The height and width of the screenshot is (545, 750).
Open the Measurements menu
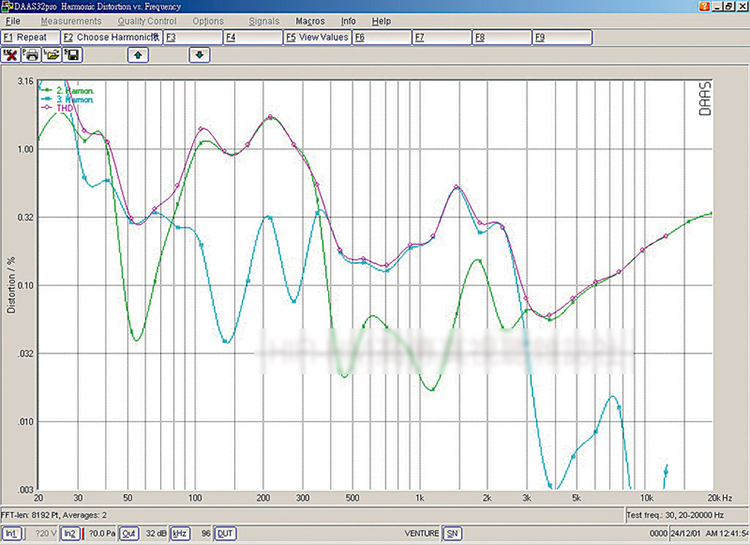point(71,21)
